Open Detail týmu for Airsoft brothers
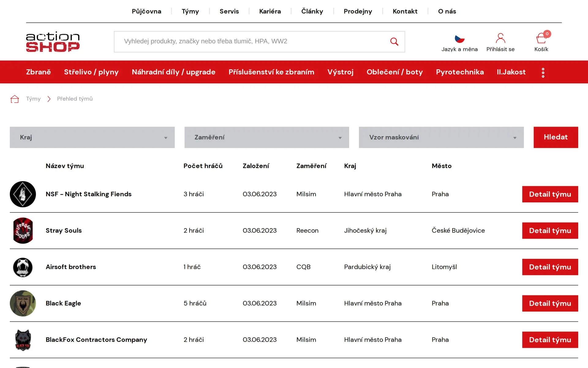This screenshot has width=588, height=368. [550, 267]
